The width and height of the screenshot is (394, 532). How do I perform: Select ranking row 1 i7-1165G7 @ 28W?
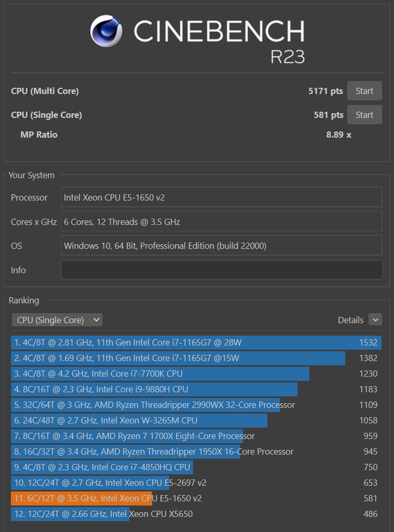coord(196,343)
